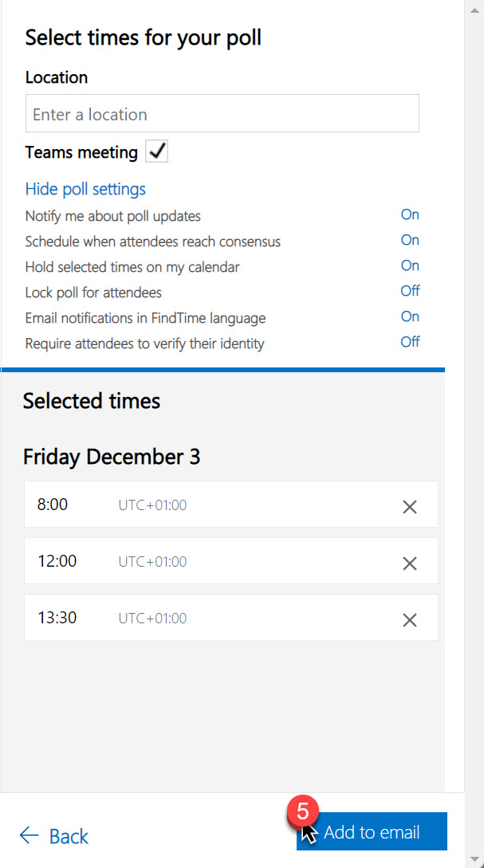The width and height of the screenshot is (484, 868).
Task: Open the UTC+01:00 timezone for 8:00
Action: [151, 506]
